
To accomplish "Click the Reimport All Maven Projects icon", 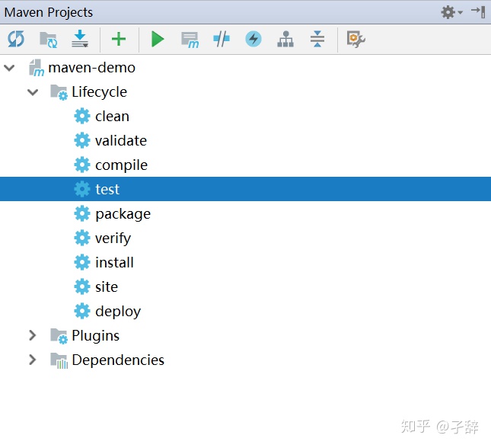I will tap(16, 39).
